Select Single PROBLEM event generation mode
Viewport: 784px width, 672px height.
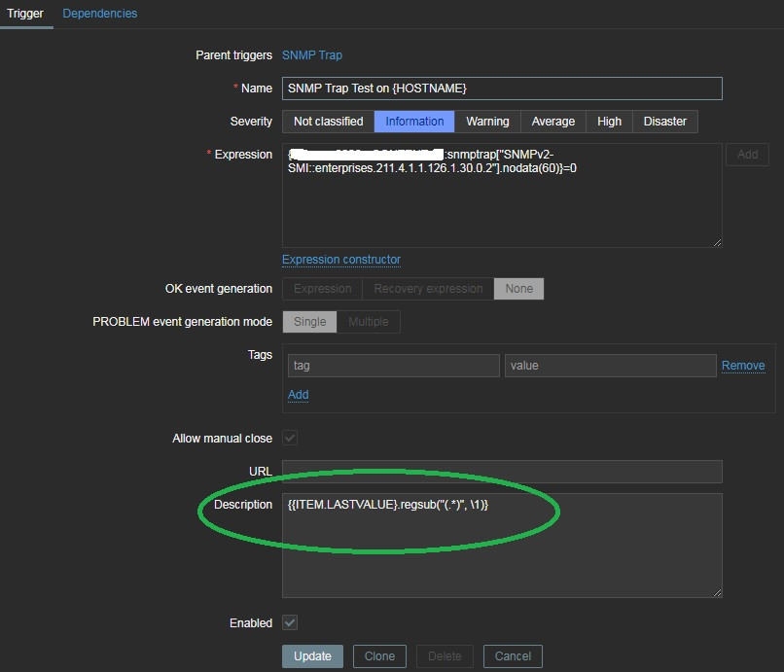click(309, 322)
